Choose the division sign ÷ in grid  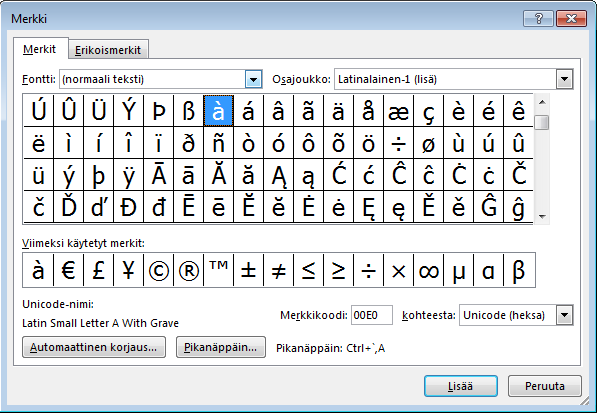click(398, 143)
